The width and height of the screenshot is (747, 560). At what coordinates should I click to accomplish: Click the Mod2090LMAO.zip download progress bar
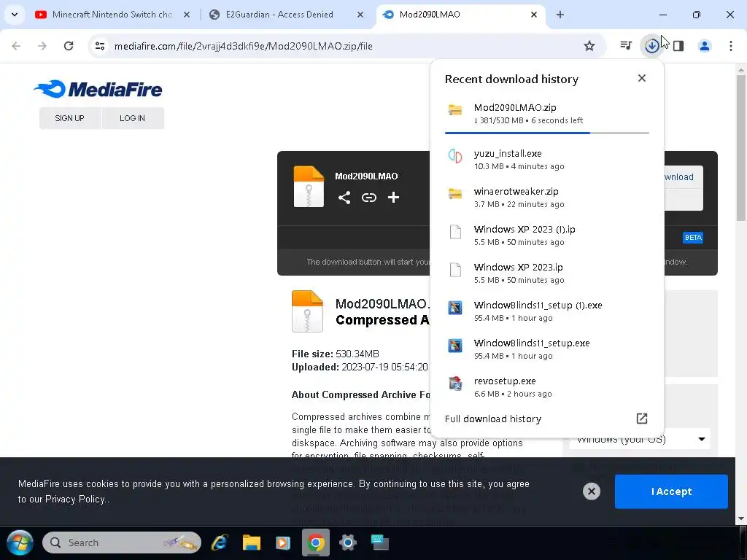[x=547, y=133]
